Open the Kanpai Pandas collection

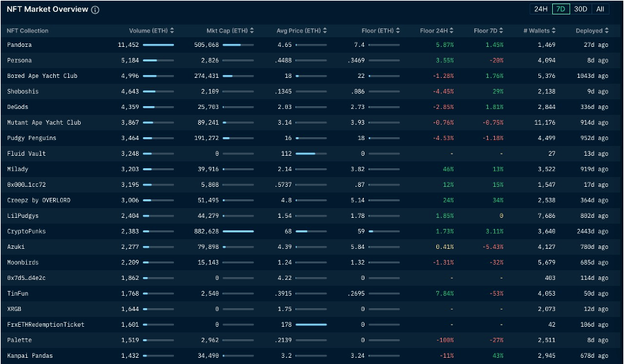click(30, 356)
